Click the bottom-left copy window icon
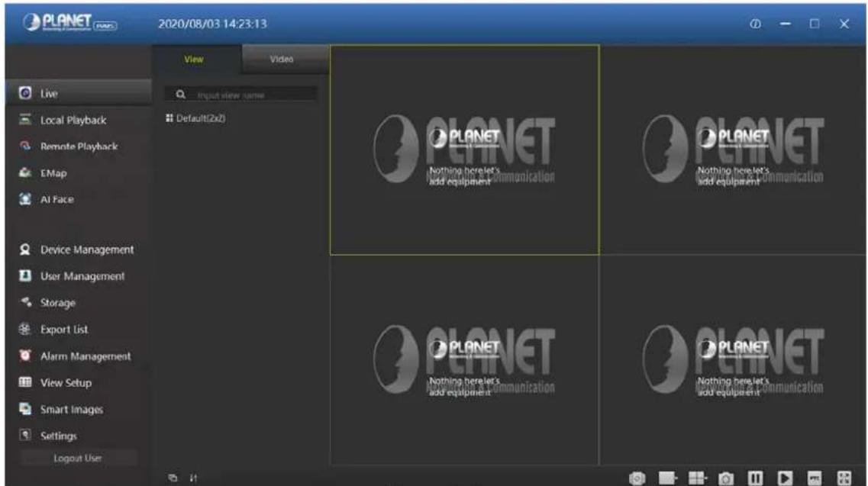868x486 pixels. coord(173,478)
